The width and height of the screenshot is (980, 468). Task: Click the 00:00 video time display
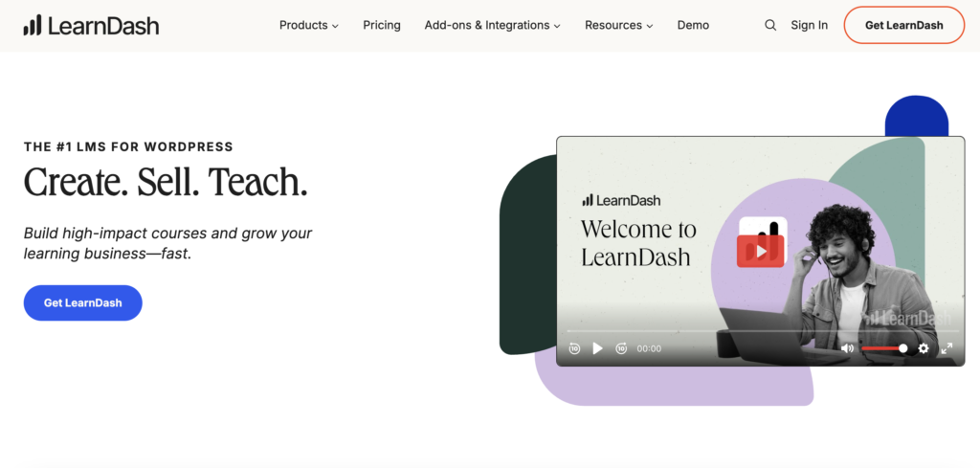[649, 348]
